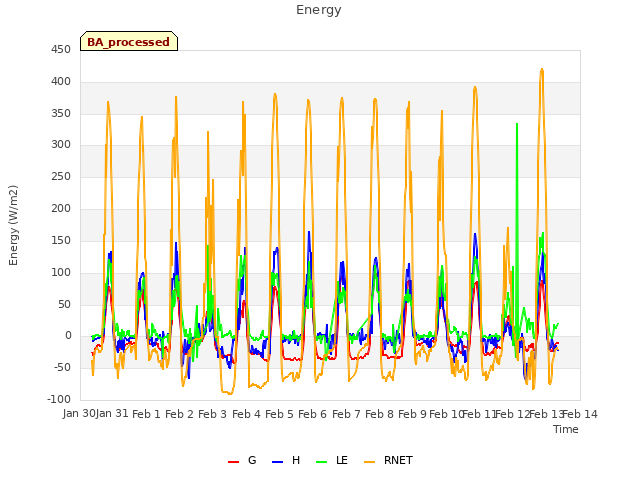
Task: Click the BA_processed annotation label
Action: [x=129, y=42]
